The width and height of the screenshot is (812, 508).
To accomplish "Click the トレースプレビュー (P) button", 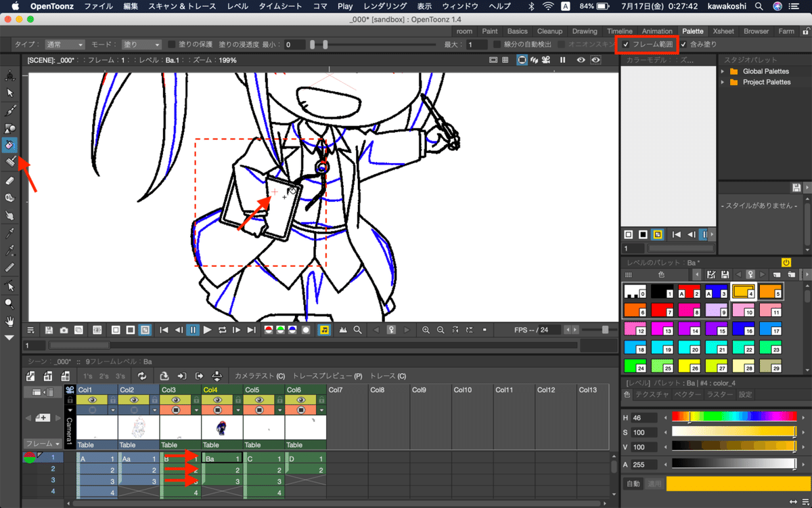I will (328, 376).
